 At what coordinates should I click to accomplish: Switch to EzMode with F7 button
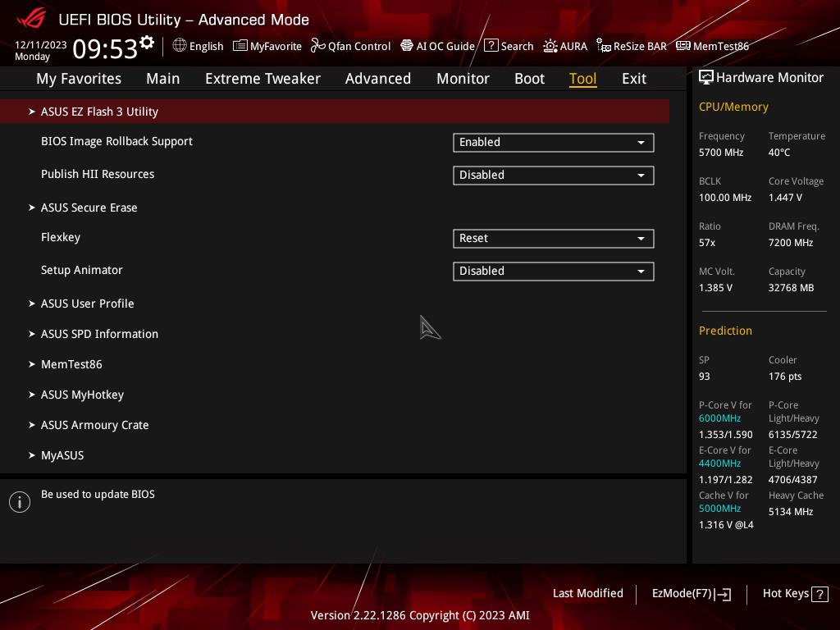691,593
